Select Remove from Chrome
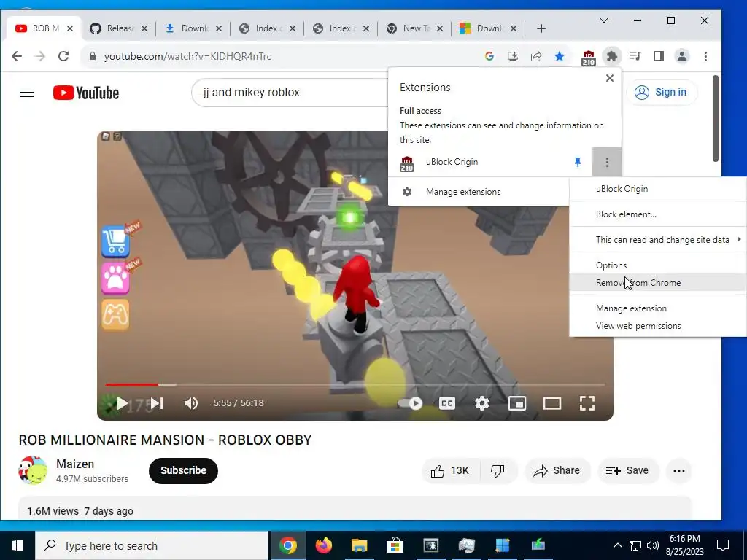The image size is (747, 560). coord(658,283)
